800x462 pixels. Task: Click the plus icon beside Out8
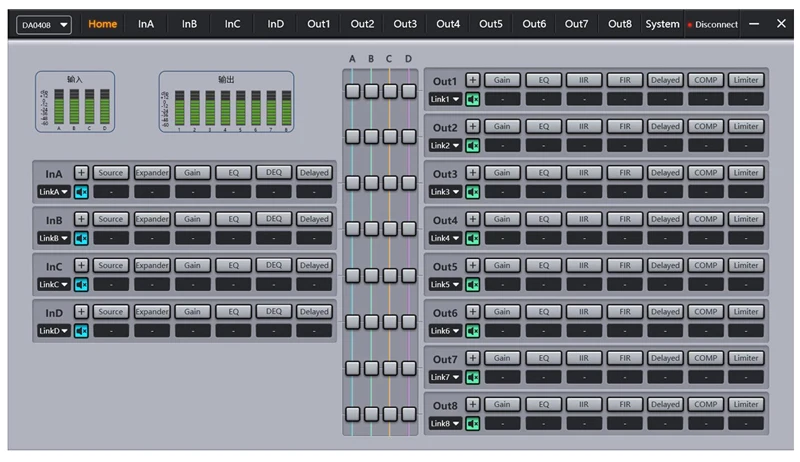click(x=472, y=404)
